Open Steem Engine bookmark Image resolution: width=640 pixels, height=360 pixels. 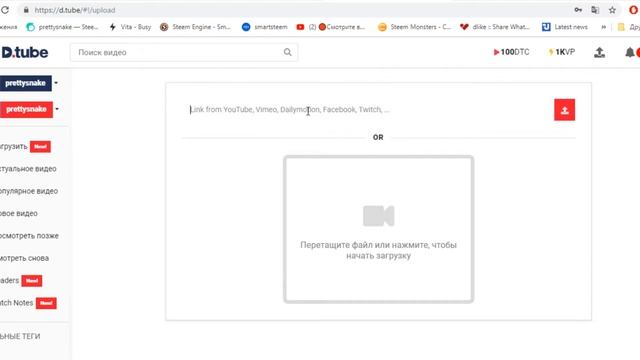click(195, 27)
